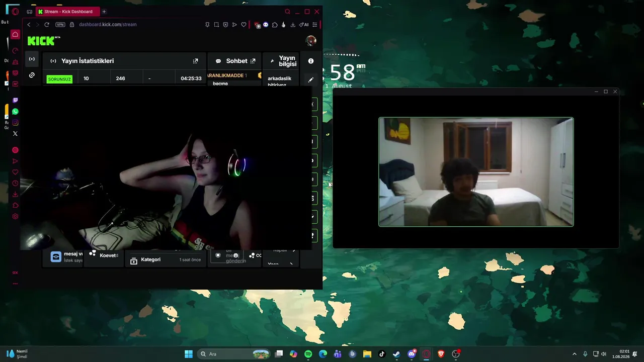Viewport: 644px width, 362px height.
Task: Open Opera sidebar home icon
Action: point(15,35)
